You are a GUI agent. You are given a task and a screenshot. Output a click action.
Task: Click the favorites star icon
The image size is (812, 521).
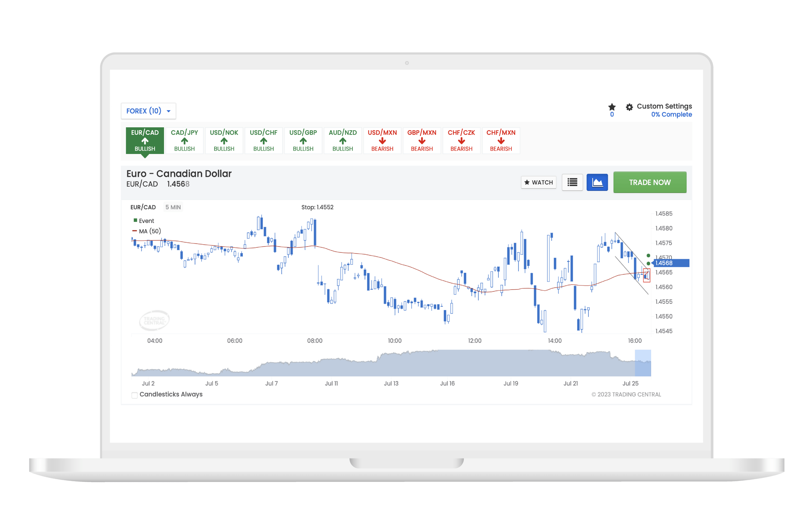coord(612,107)
